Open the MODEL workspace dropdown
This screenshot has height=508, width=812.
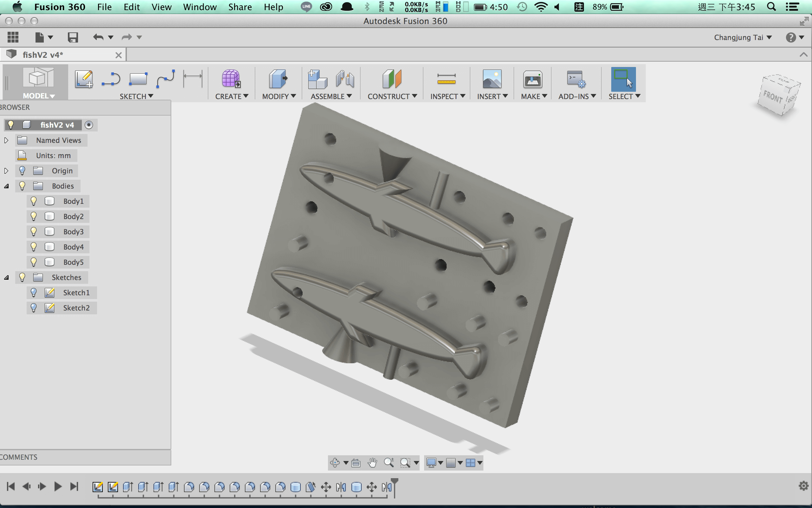pos(39,96)
